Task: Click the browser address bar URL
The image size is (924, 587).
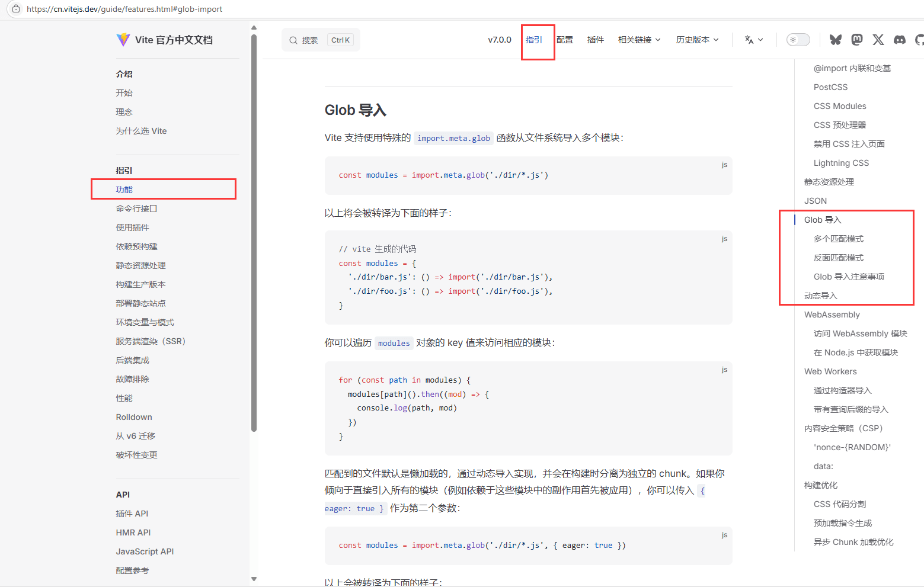Action: pyautogui.click(x=124, y=9)
